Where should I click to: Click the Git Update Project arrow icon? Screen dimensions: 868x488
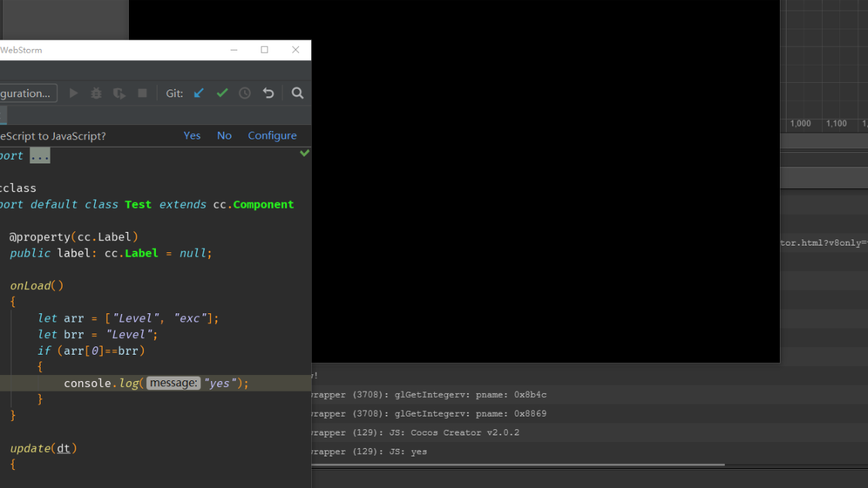199,93
